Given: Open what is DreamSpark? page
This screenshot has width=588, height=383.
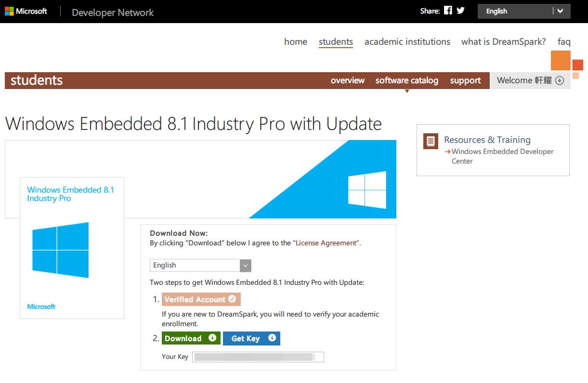Looking at the screenshot, I should point(504,42).
